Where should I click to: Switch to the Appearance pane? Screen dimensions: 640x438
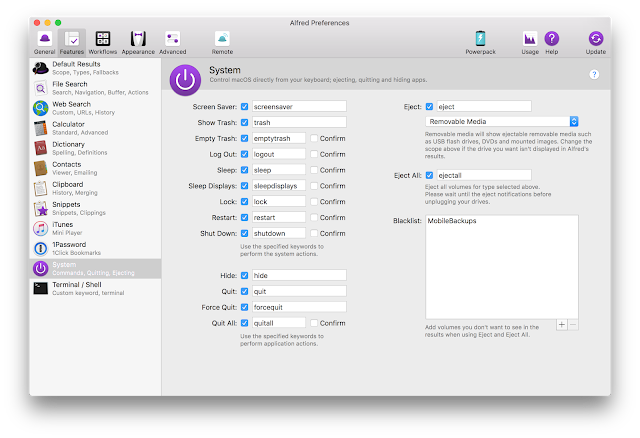point(138,42)
